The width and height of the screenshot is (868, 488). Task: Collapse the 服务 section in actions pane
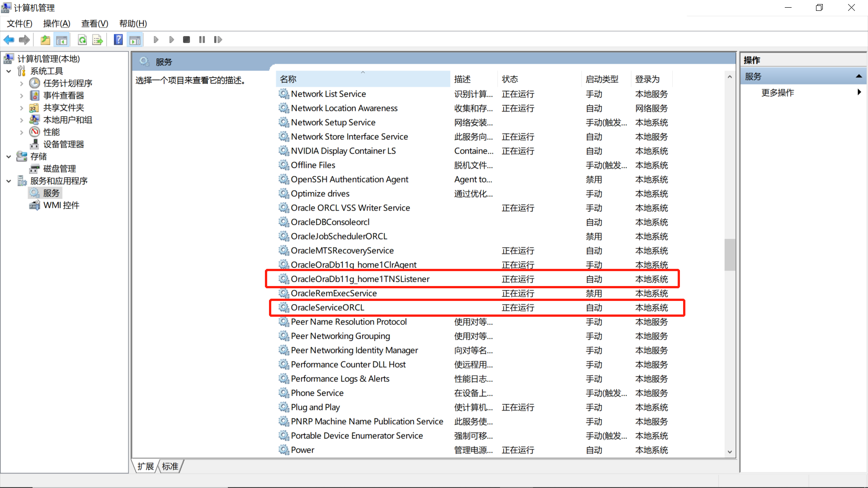(x=859, y=76)
